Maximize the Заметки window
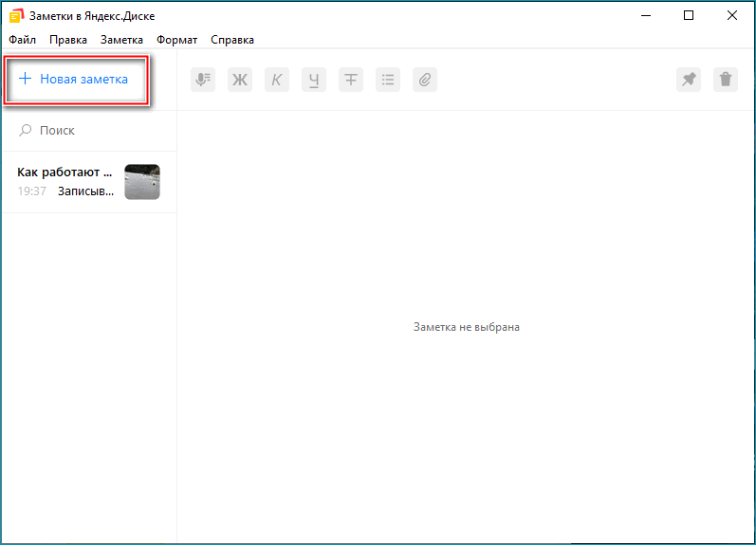Viewport: 756px width, 545px height. tap(689, 15)
